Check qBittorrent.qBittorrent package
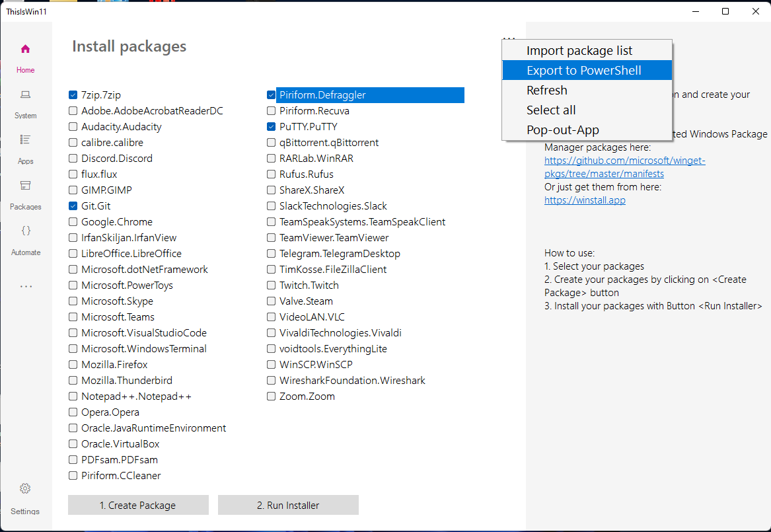Image resolution: width=771 pixels, height=532 pixels. point(271,143)
